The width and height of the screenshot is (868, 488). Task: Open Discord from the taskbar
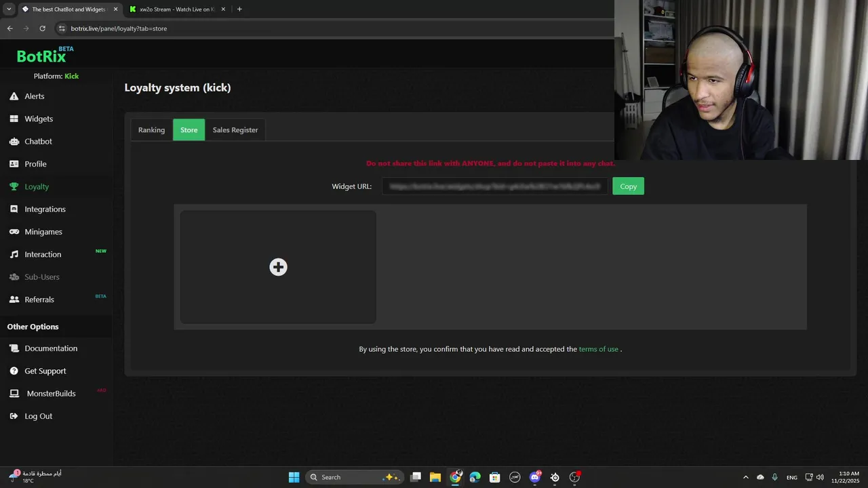point(535,477)
